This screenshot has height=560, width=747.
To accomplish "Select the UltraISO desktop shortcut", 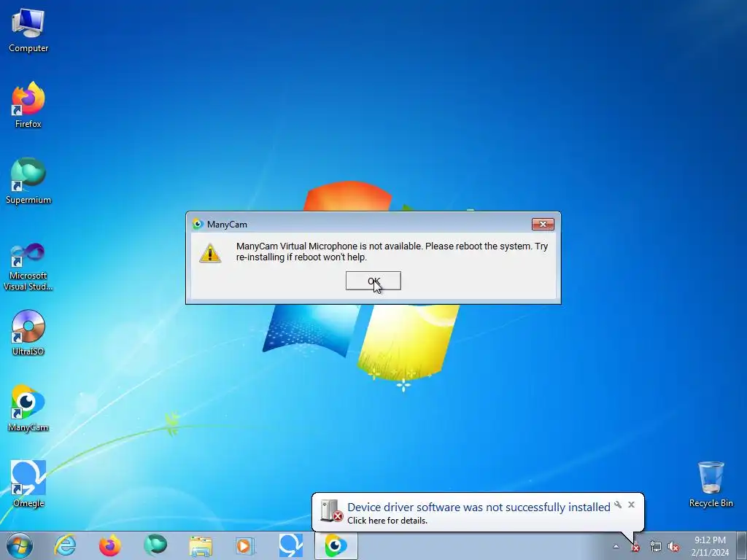I will pyautogui.click(x=28, y=332).
